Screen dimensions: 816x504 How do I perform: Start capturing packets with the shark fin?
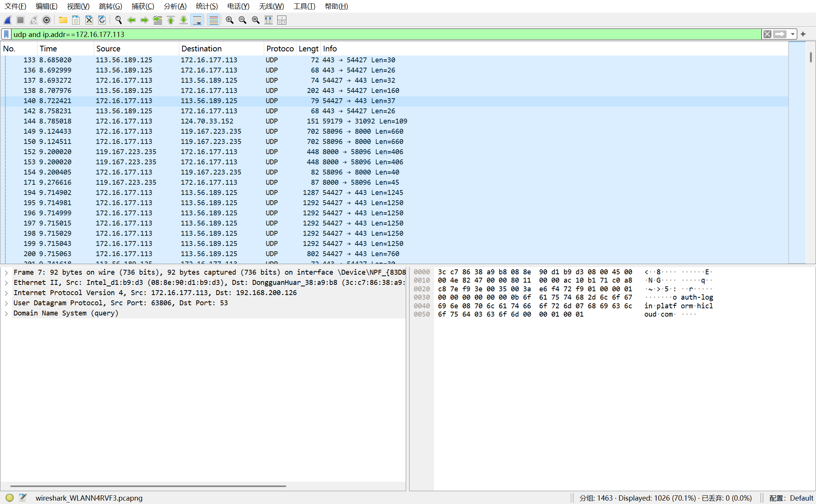pyautogui.click(x=8, y=20)
